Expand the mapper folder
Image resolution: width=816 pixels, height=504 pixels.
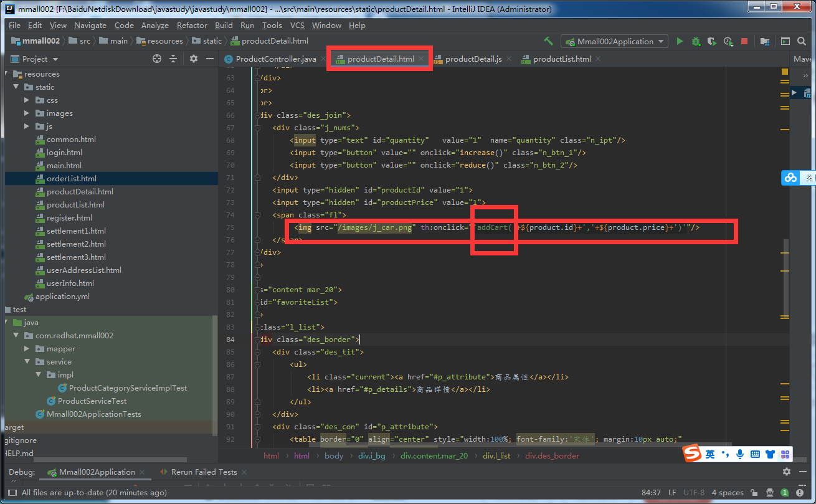[27, 349]
